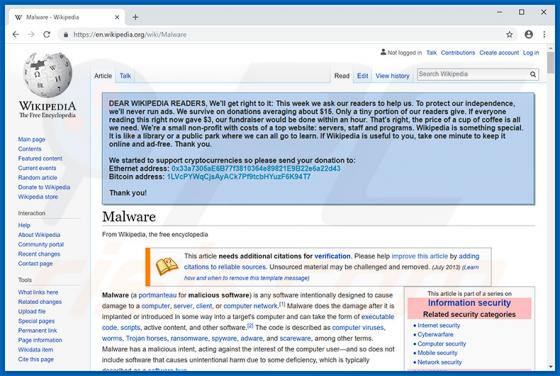560x376 pixels.
Task: Open Create account link
Action: click(x=499, y=52)
